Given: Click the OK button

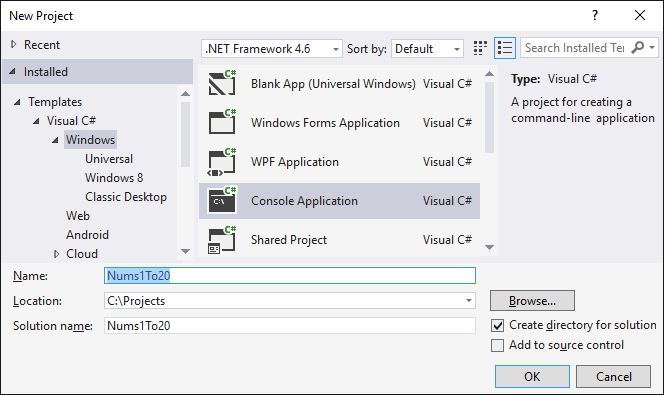Looking at the screenshot, I should (532, 376).
